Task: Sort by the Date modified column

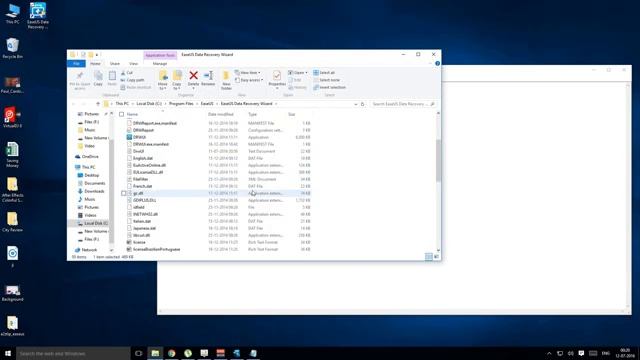Action: click(221, 114)
